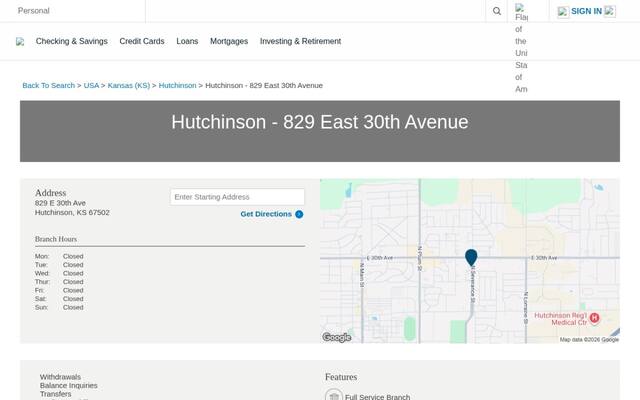Click Transfers service text
Viewport: 640px width, 400px height.
click(56, 394)
